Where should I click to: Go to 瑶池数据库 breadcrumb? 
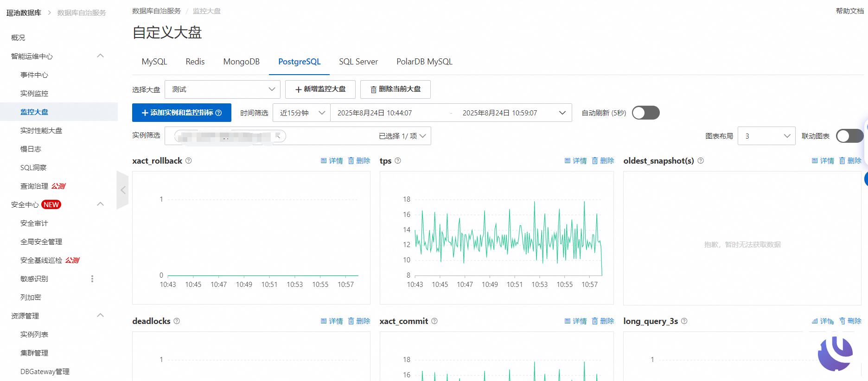(24, 13)
